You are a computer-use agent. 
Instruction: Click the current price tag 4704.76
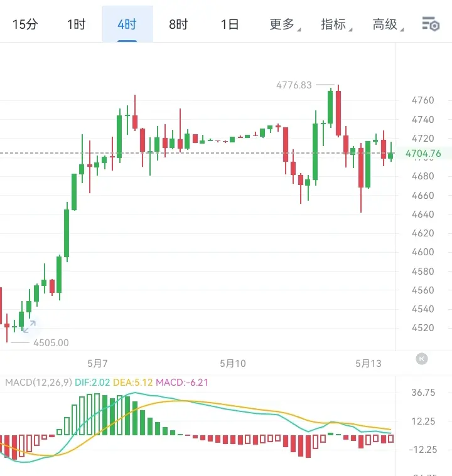click(423, 153)
